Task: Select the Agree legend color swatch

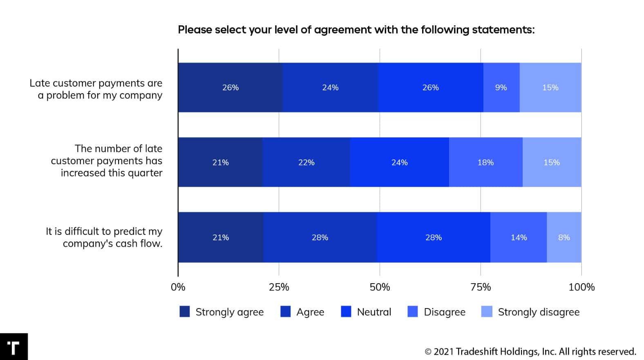Action: 285,312
